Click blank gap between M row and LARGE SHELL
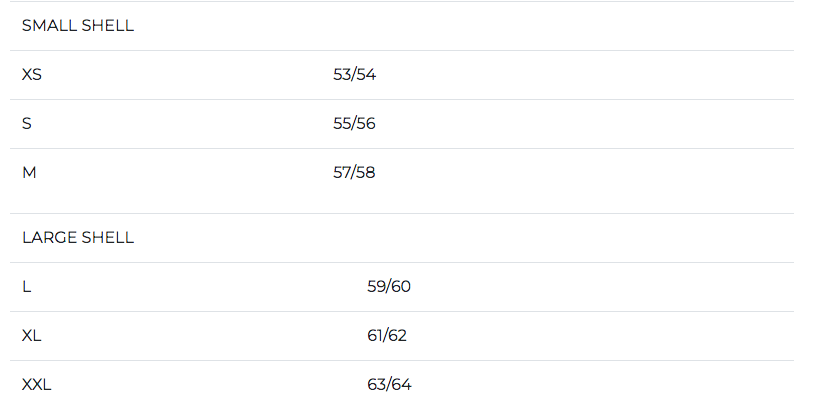 tap(400, 205)
